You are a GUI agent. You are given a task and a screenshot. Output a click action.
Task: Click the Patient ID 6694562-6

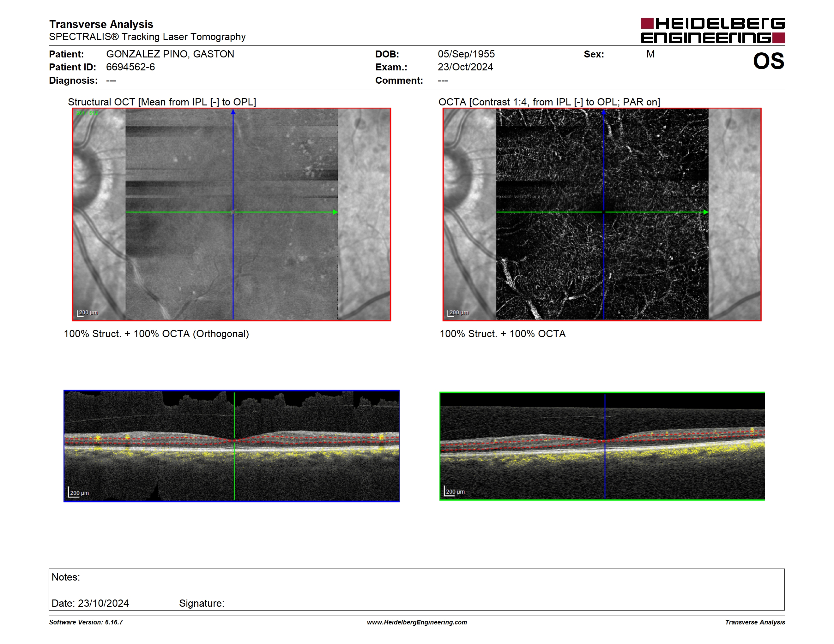point(130,67)
